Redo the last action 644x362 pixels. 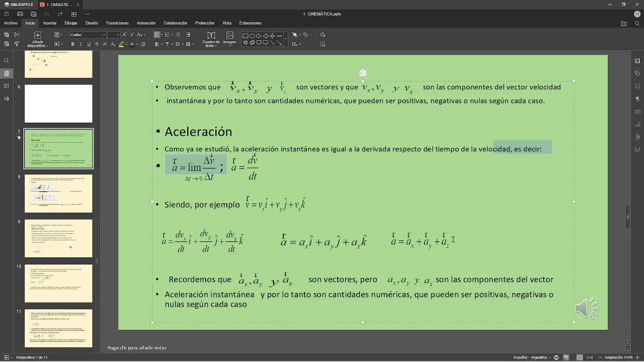pos(60,14)
